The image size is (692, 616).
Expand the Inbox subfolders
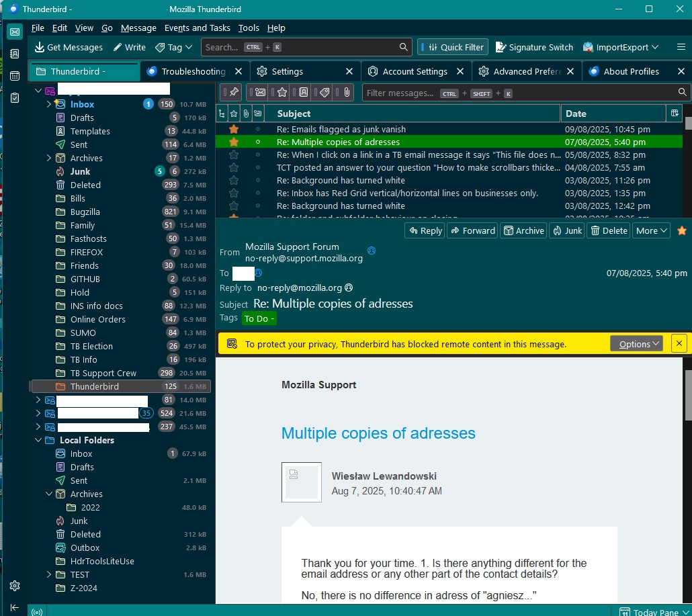point(48,104)
